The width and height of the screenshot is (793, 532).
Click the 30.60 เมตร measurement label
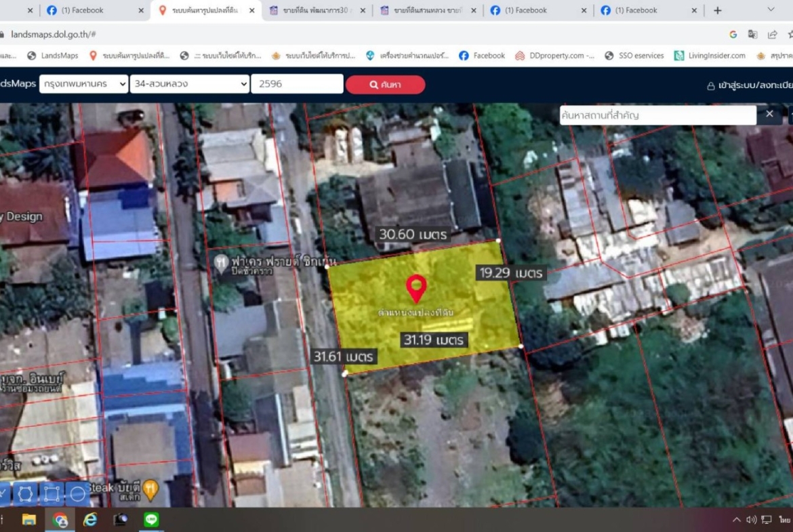pyautogui.click(x=413, y=234)
